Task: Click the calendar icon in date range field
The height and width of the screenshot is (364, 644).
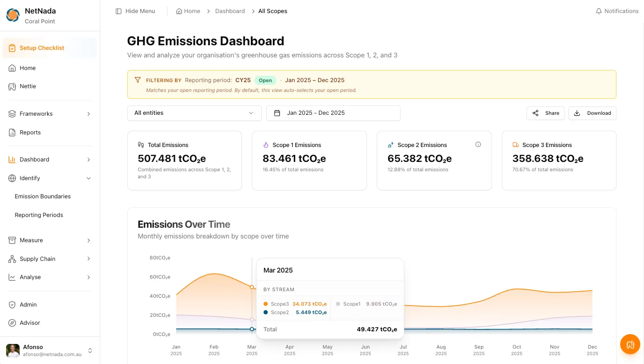Action: (x=277, y=113)
